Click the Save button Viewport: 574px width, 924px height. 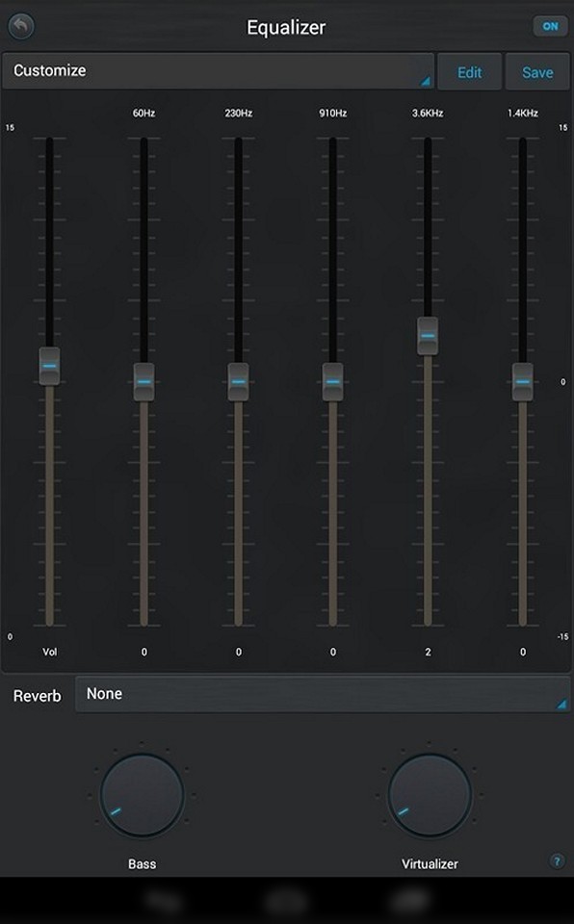pyautogui.click(x=537, y=72)
